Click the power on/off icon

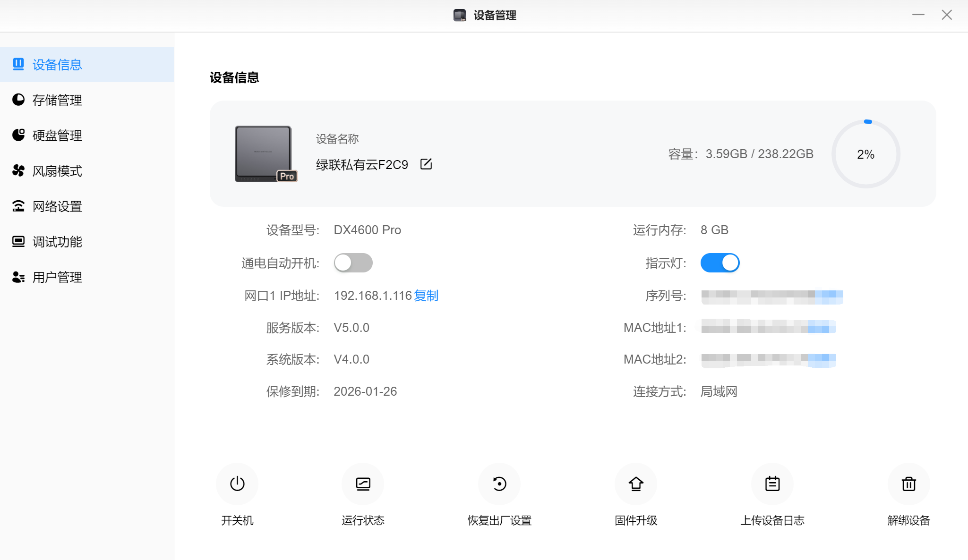(x=237, y=484)
